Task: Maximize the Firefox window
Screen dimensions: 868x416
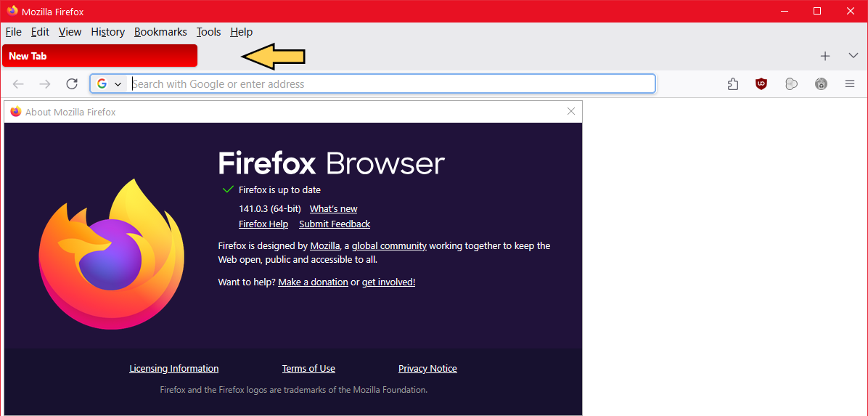Action: (x=817, y=11)
